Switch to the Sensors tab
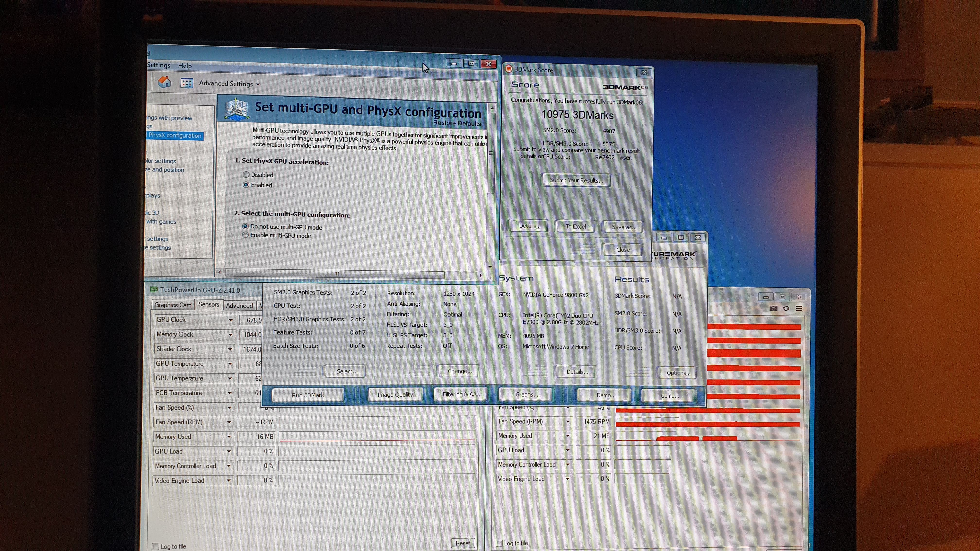The height and width of the screenshot is (551, 980). point(209,305)
